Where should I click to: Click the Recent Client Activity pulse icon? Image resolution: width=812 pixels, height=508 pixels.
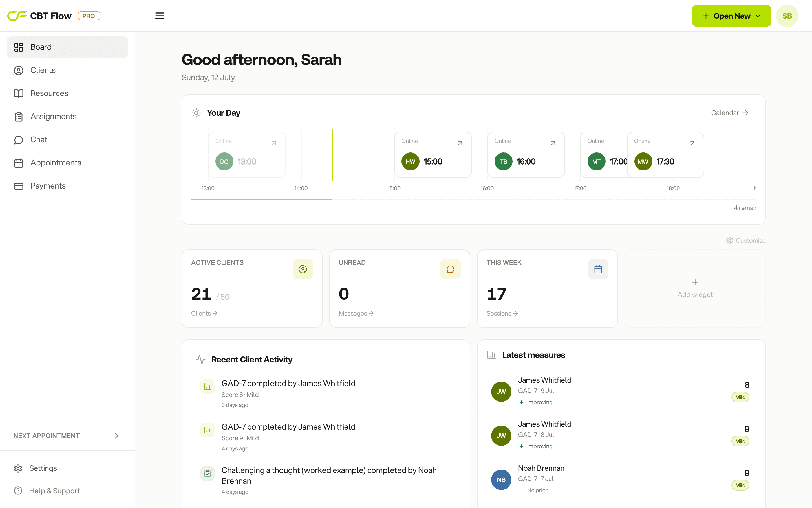[x=201, y=360]
